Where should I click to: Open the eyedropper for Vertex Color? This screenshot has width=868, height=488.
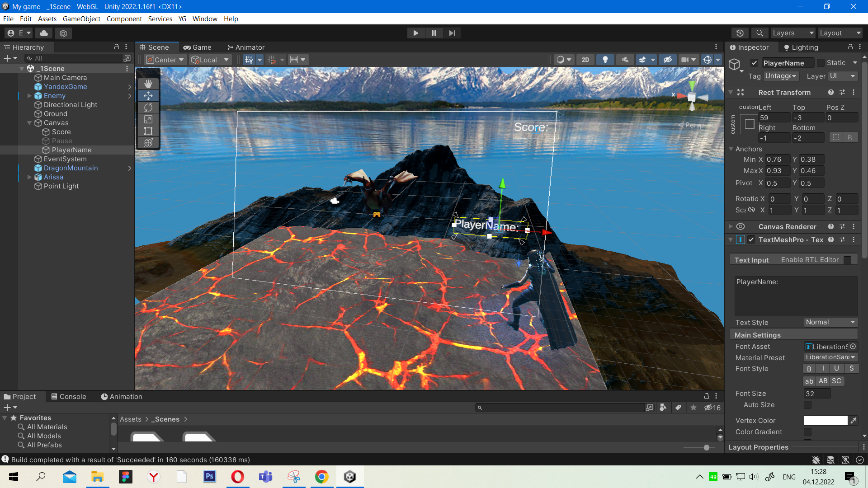854,421
